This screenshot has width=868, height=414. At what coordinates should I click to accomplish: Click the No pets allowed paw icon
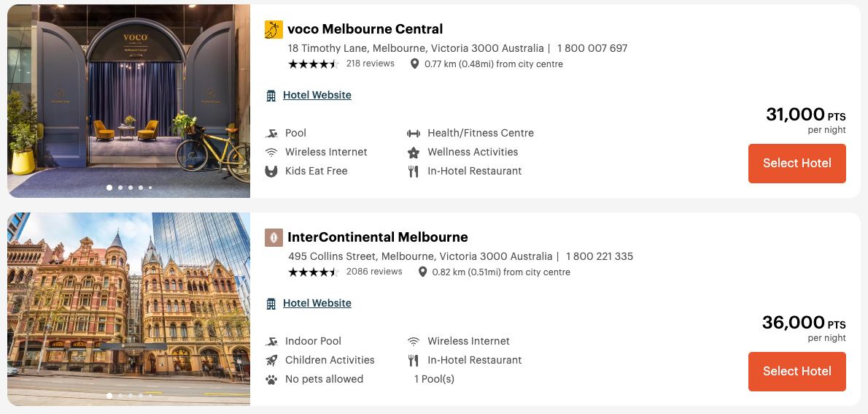pyautogui.click(x=271, y=380)
